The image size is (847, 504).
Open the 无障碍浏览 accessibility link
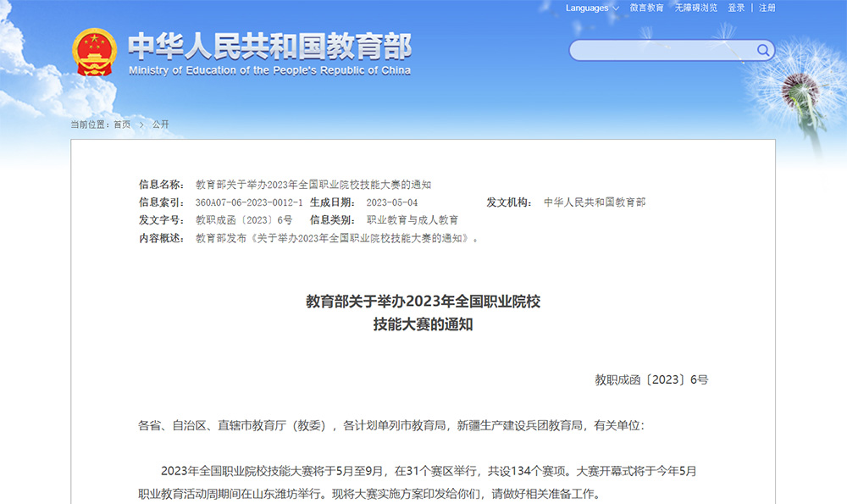[696, 8]
